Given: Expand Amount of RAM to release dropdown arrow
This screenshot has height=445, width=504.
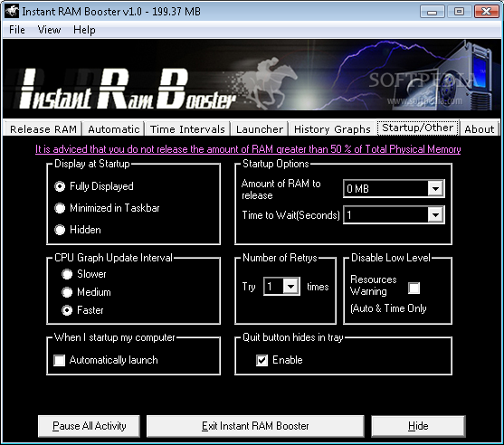Looking at the screenshot, I should (435, 189).
